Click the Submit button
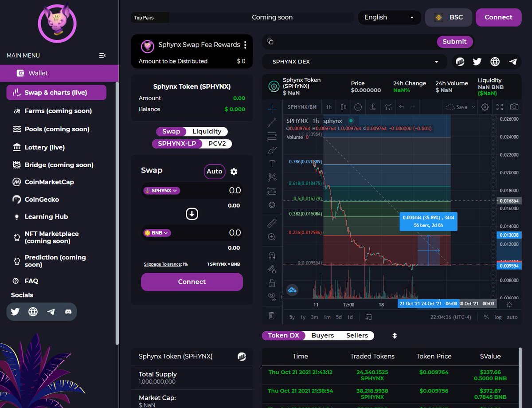 (x=454, y=42)
